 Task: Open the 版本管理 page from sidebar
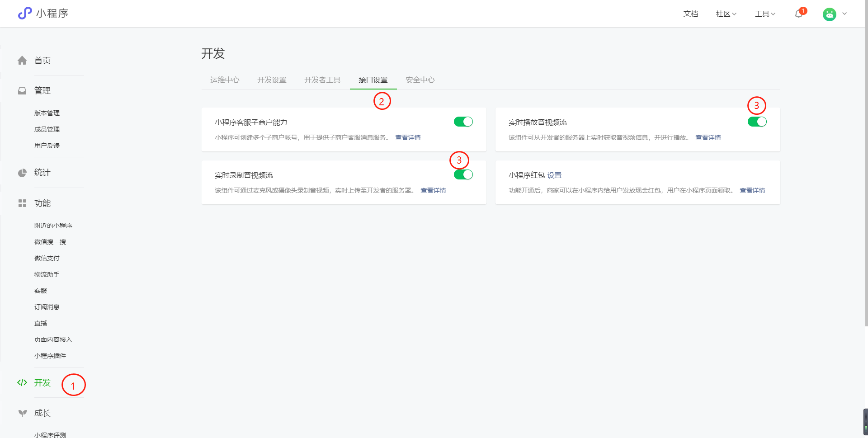tap(47, 113)
